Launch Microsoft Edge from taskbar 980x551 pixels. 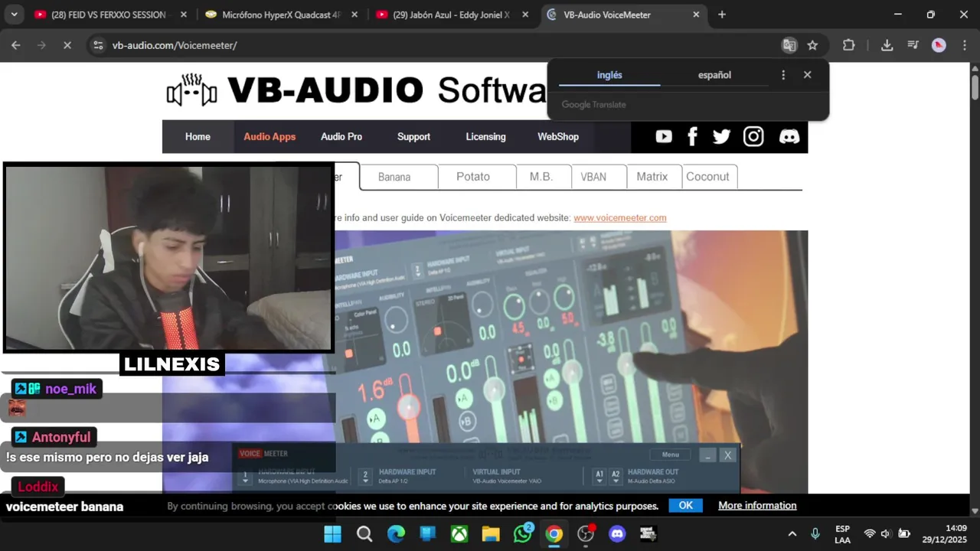click(396, 533)
